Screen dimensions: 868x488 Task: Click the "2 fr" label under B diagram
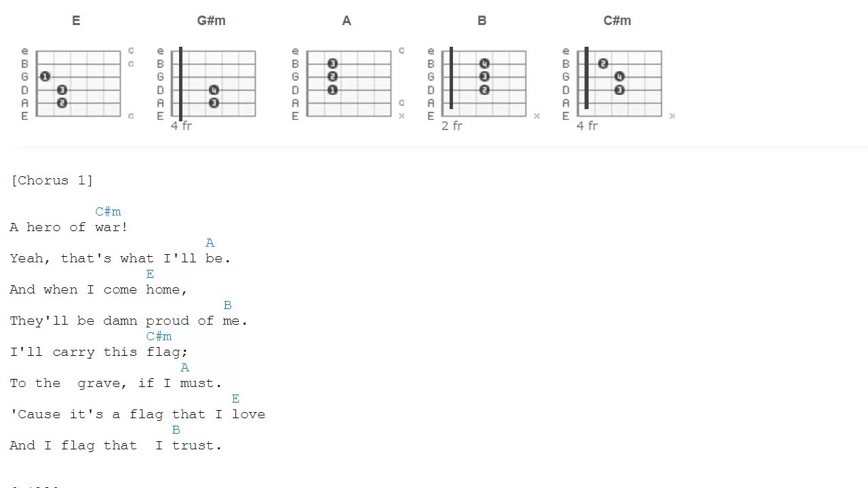click(x=452, y=126)
